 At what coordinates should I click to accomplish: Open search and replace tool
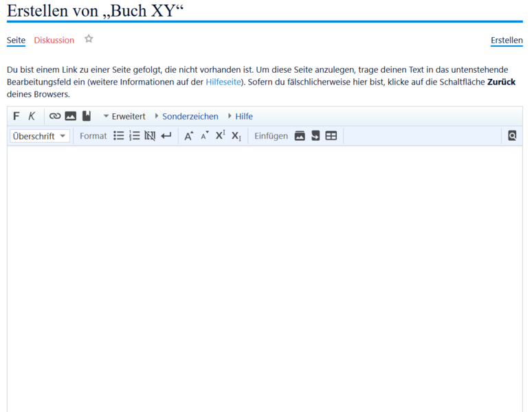point(512,136)
